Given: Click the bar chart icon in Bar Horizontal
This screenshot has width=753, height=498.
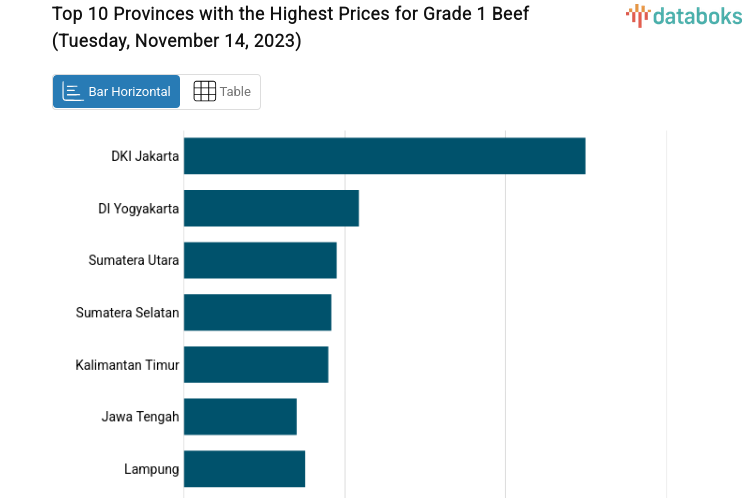Looking at the screenshot, I should (x=72, y=92).
